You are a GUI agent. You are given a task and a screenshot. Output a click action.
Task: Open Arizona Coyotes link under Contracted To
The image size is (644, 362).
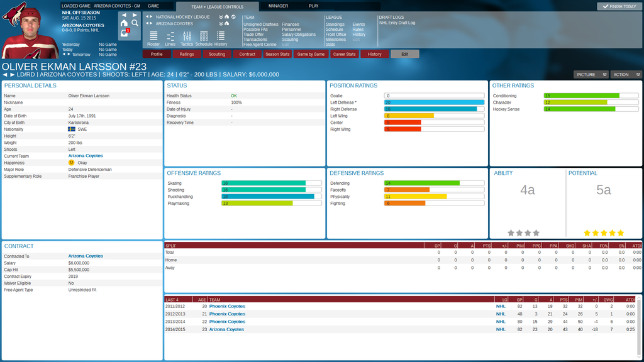click(86, 256)
